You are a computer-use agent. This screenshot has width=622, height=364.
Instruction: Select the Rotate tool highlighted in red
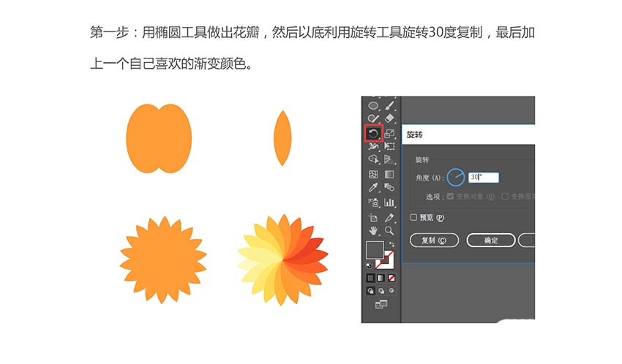[x=373, y=134]
